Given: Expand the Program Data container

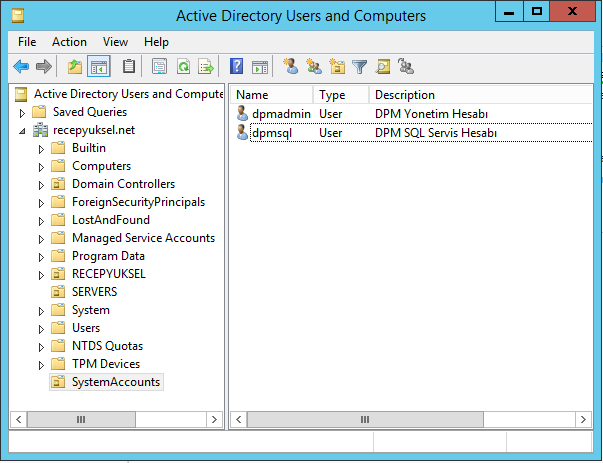Looking at the screenshot, I should tap(41, 257).
